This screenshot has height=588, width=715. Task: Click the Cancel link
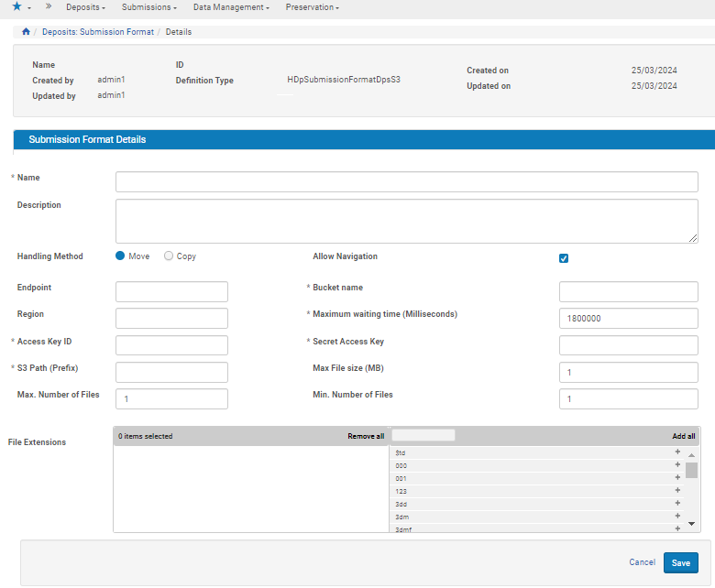click(642, 562)
